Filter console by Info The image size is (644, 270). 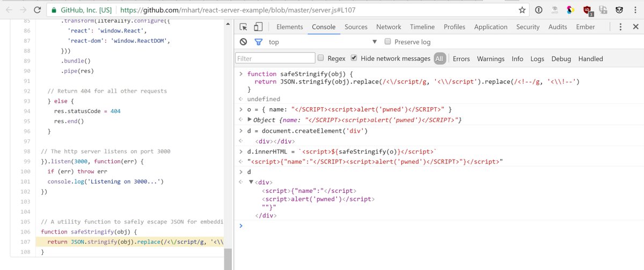click(x=517, y=59)
